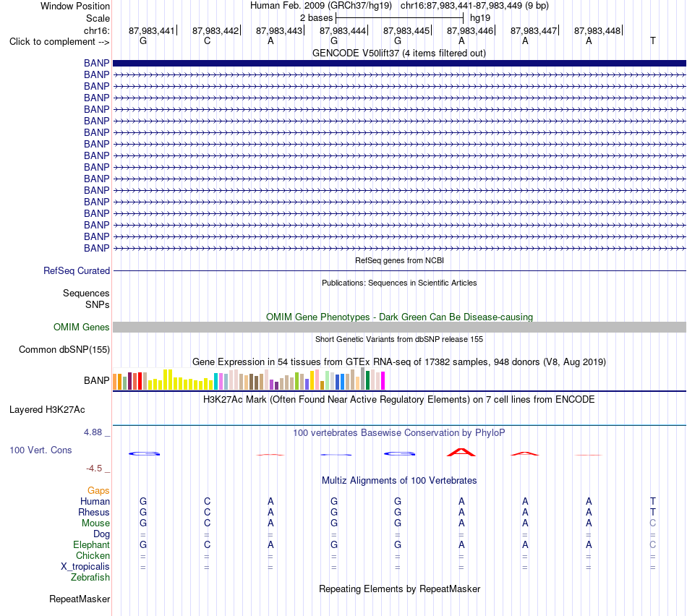Open 100 vertebrates Basewise Conservation by PhyloP
Screen dimensions: 687x616
(399, 433)
